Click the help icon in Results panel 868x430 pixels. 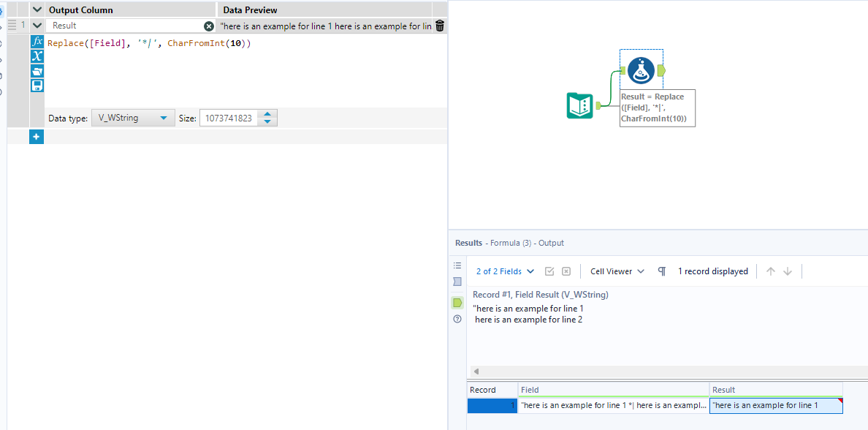pos(457,319)
